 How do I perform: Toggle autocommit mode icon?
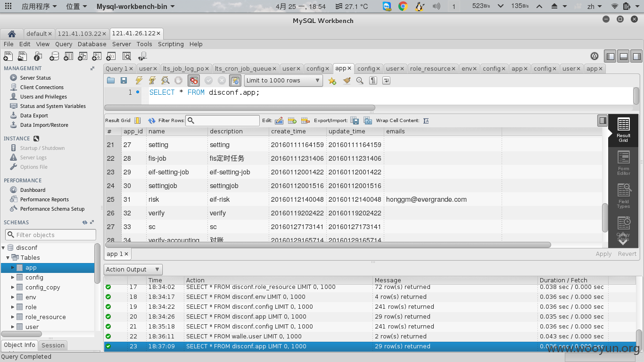point(235,81)
